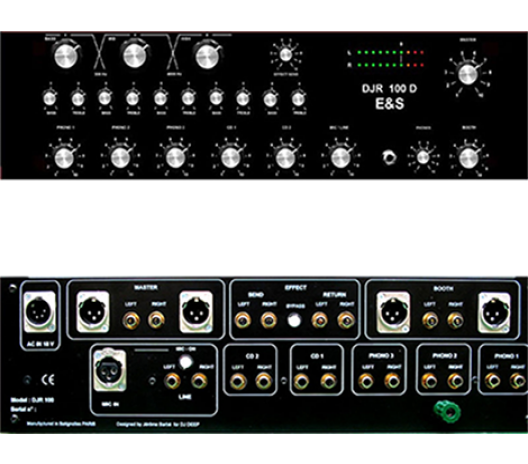
Task: Click the CE certification mark
Action: (47, 380)
